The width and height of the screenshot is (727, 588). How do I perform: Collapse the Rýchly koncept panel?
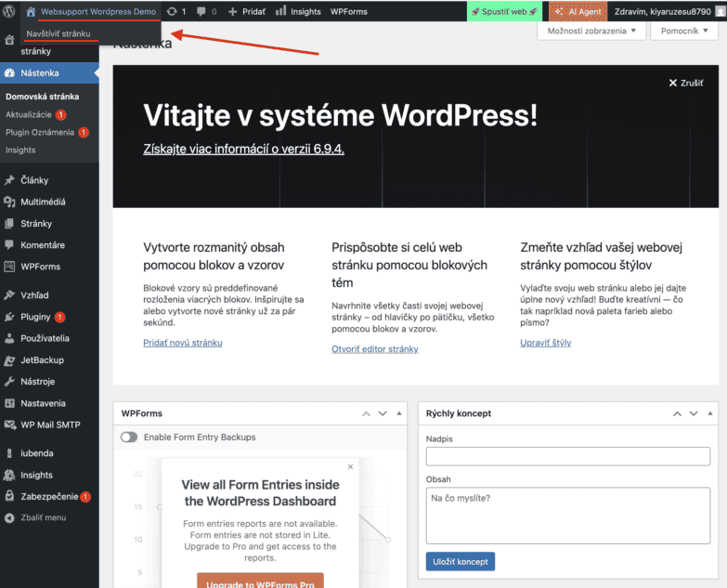tap(711, 413)
